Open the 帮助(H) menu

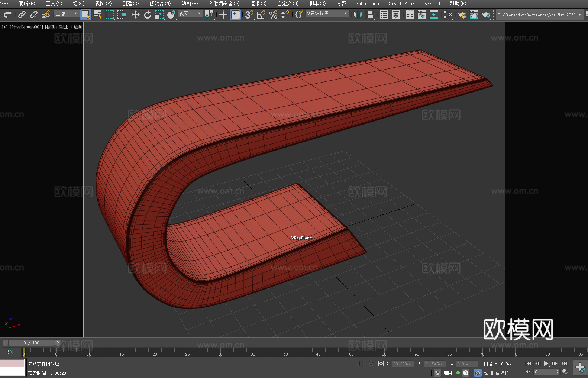click(x=458, y=3)
